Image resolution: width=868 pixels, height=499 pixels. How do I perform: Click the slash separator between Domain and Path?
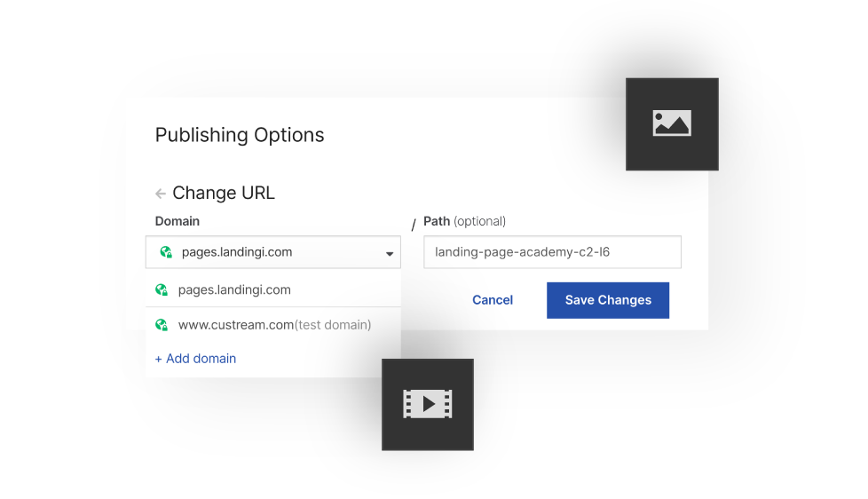[x=413, y=226]
